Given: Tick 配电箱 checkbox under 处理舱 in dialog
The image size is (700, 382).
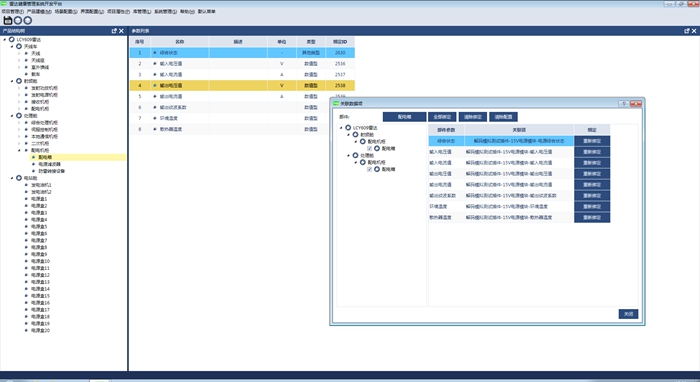Looking at the screenshot, I should point(370,170).
